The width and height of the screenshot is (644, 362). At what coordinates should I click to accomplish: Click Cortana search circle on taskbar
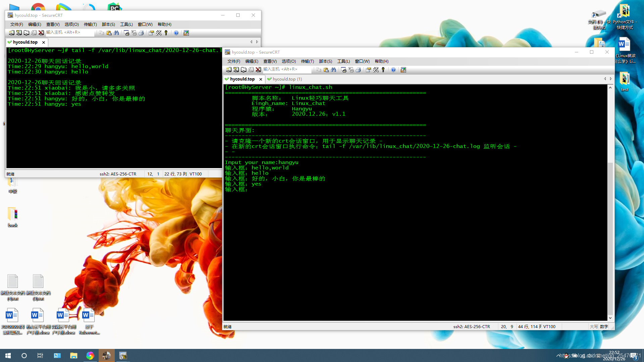[x=24, y=356]
